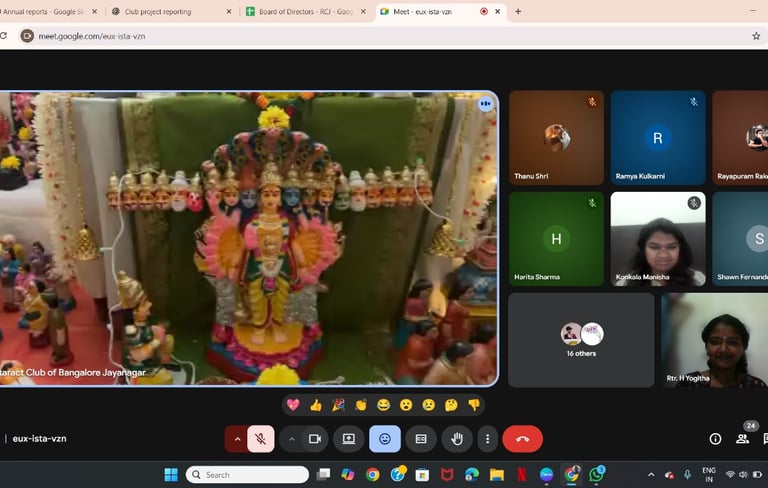This screenshot has height=488, width=768.
Task: Open ENG IN language switcher
Action: click(x=709, y=474)
